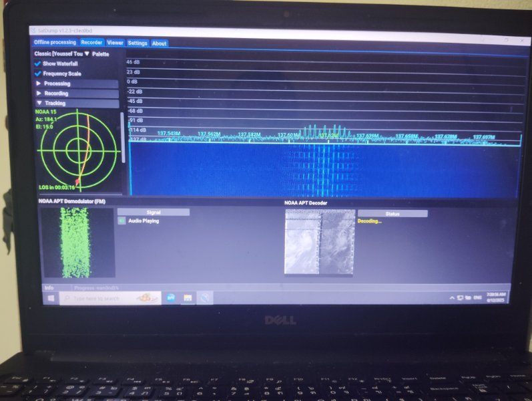Click the 0 dB scale label
Viewport: 532px width, 401px height.
[x=132, y=82]
